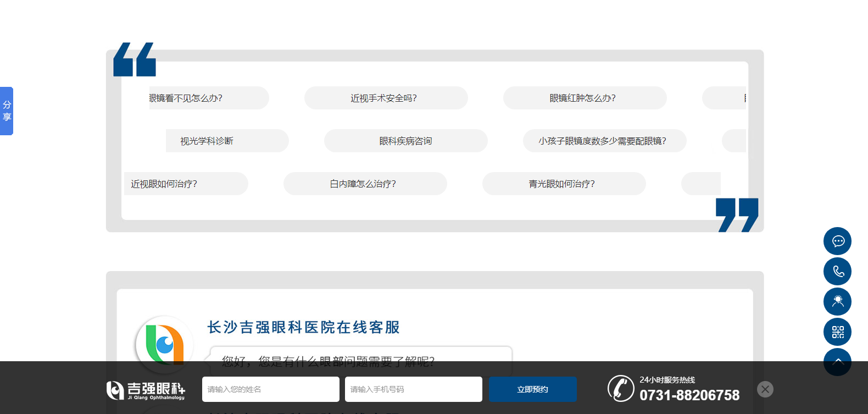Open the 分享 share side tab
This screenshot has width=868, height=414.
[7, 111]
